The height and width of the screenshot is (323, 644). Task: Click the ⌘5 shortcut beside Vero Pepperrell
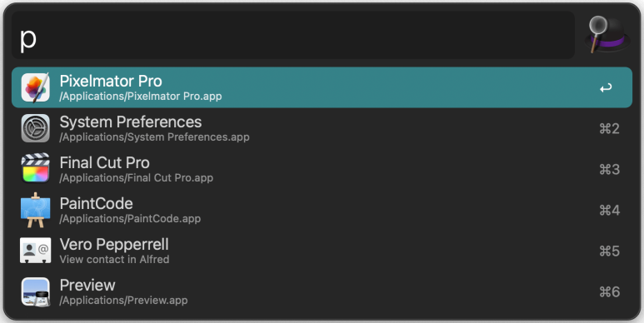coord(610,251)
